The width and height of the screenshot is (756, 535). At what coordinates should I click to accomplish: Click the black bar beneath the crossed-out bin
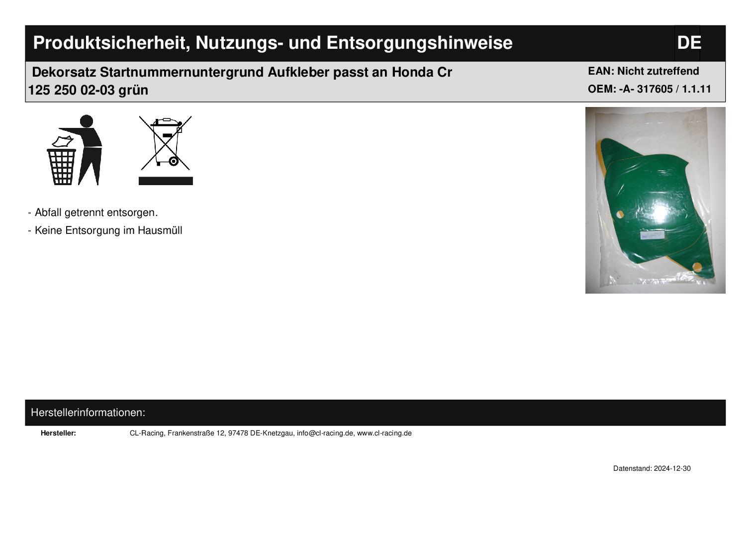[x=165, y=181]
